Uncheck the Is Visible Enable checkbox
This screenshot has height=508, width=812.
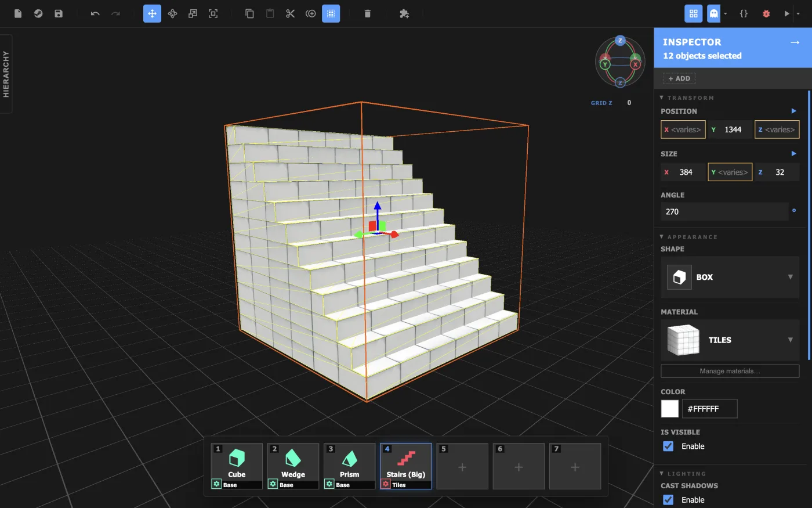[x=669, y=446]
